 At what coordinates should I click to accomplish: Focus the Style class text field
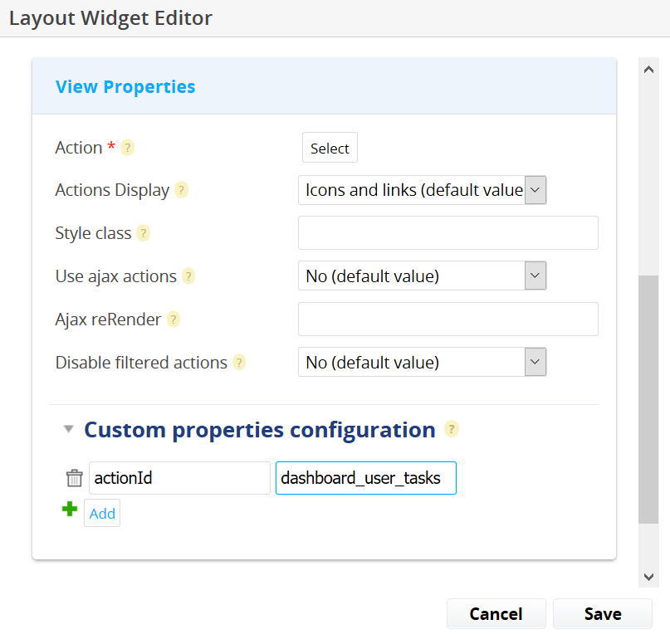coord(448,233)
